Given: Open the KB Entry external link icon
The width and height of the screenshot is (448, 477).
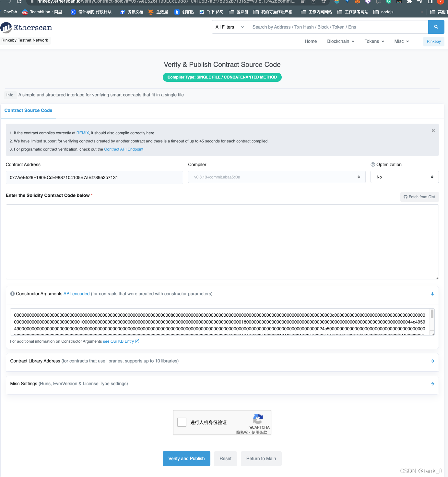Looking at the screenshot, I should [137, 341].
